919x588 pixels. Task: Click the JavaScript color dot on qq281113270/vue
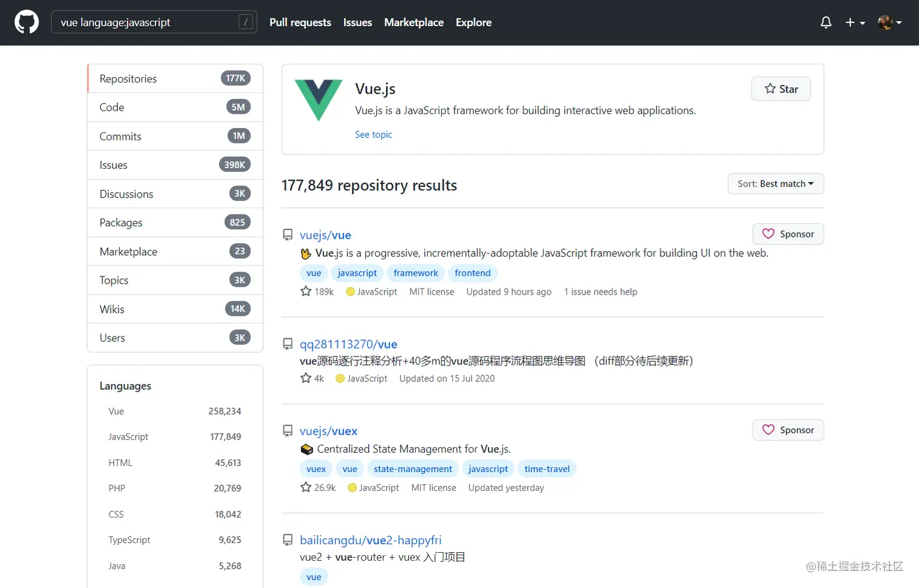pos(340,378)
